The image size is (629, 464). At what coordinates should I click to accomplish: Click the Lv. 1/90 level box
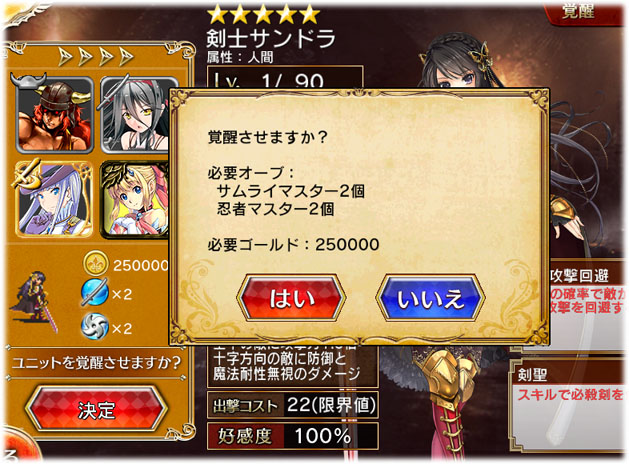pyautogui.click(x=285, y=79)
